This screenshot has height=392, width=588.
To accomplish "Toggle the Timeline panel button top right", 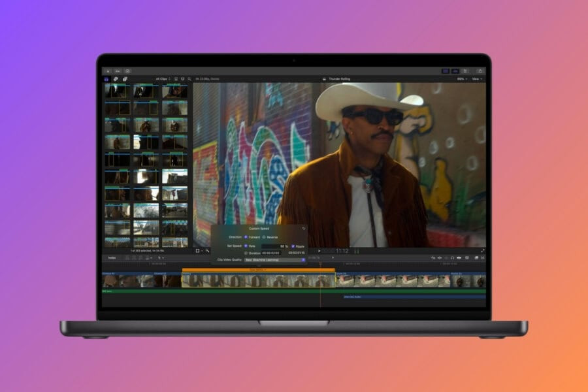I will point(455,71).
